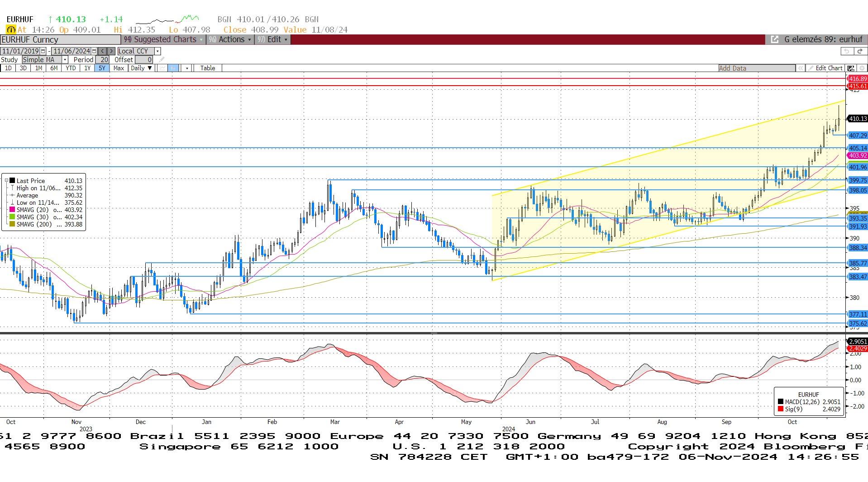Open Last Price black color swatch
The width and height of the screenshot is (868, 482).
[12, 180]
